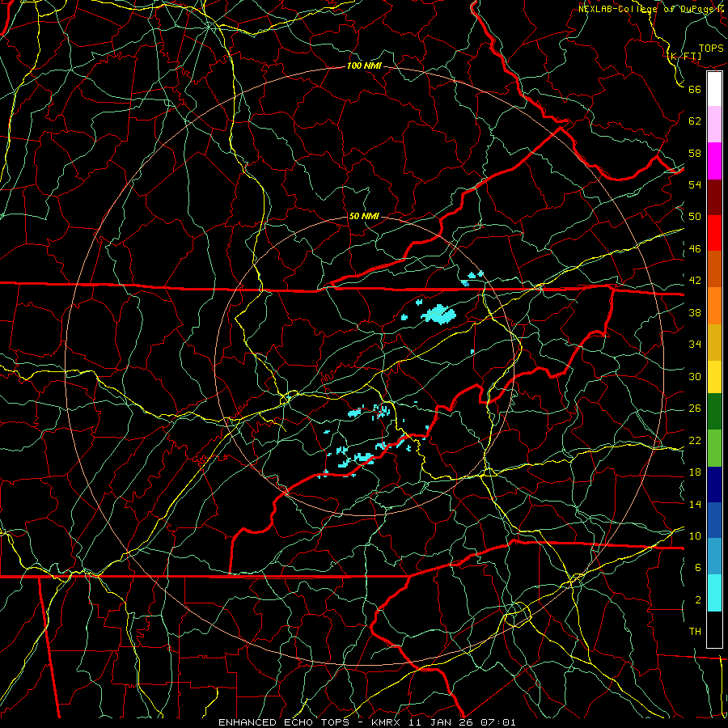Click the legend value 46
Viewport: 728px width, 728px height.
point(695,249)
